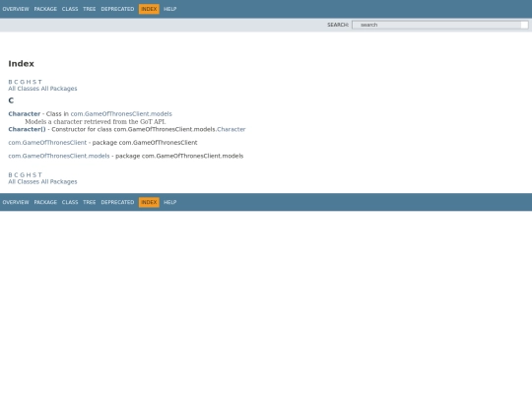Jump to letter T in lower index
Screen dimensions: 532x399
click(39, 175)
